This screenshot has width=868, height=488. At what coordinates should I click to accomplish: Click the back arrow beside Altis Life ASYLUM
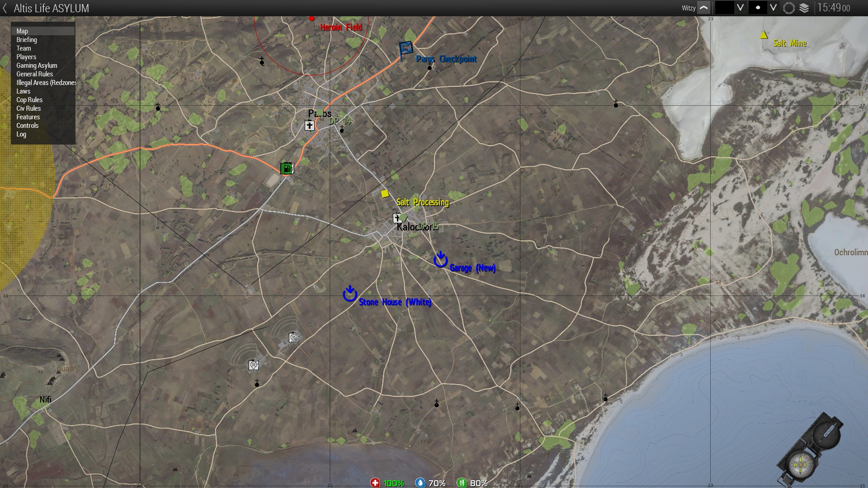click(x=5, y=8)
